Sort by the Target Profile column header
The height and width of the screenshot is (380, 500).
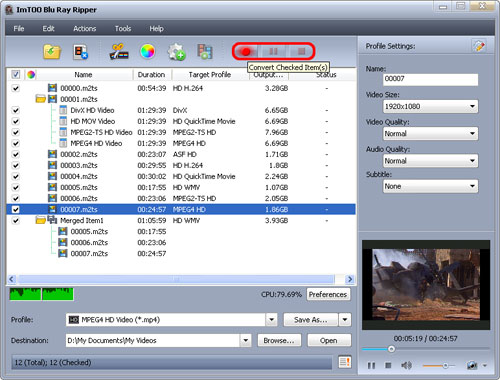coord(210,75)
